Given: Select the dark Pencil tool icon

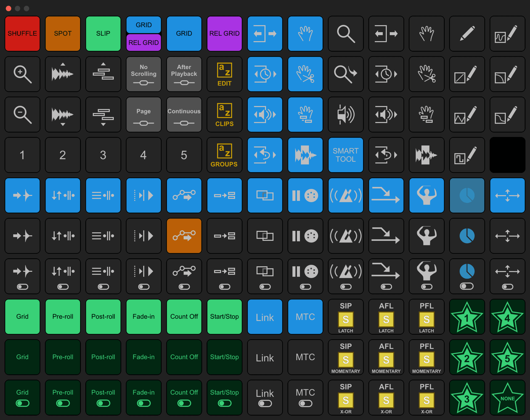Looking at the screenshot, I should tap(467, 34).
